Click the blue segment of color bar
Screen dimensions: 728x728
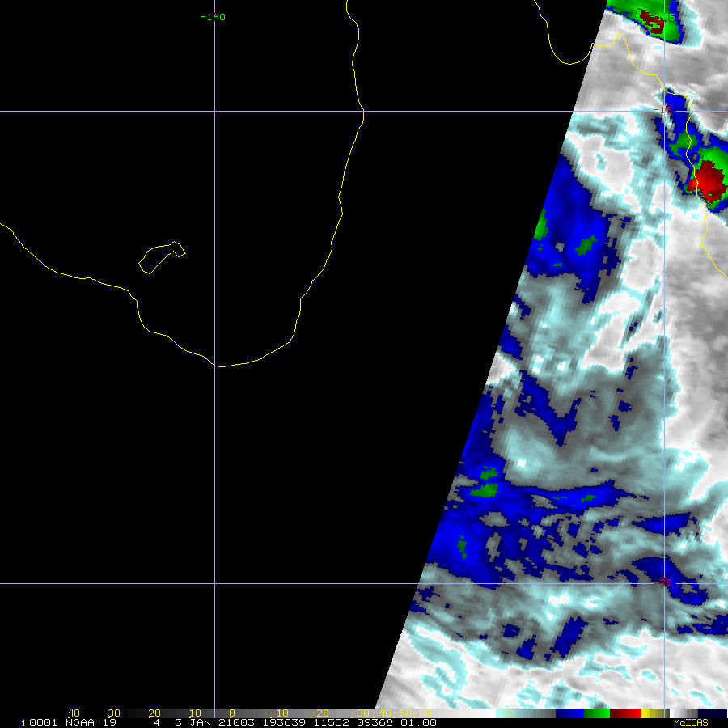[569, 713]
